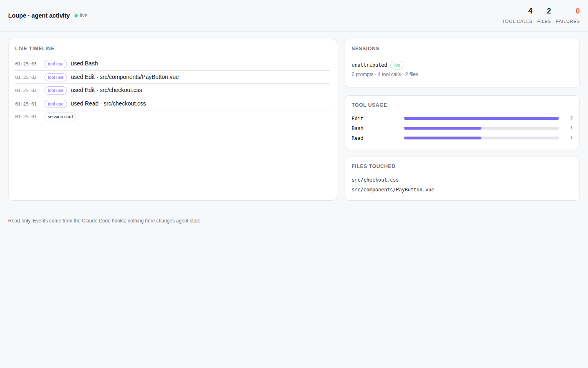Viewport: 588px width, 368px height.
Task: Click "0 prompts · 4 tool calls · 2 files" summary
Action: 385,74
